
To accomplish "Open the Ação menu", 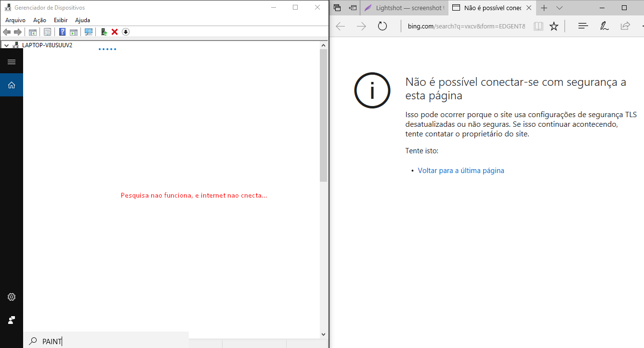I will point(39,20).
